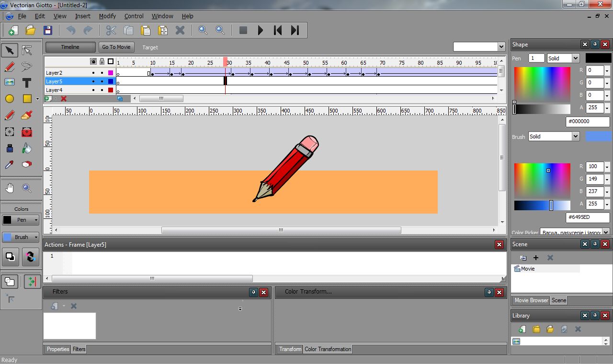Activate the Hand tool

[9, 188]
